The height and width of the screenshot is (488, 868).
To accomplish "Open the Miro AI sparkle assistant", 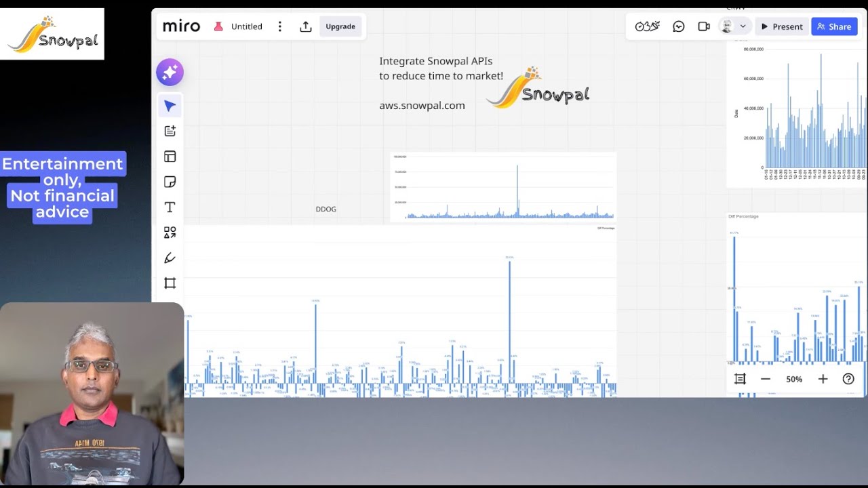I will (x=170, y=72).
